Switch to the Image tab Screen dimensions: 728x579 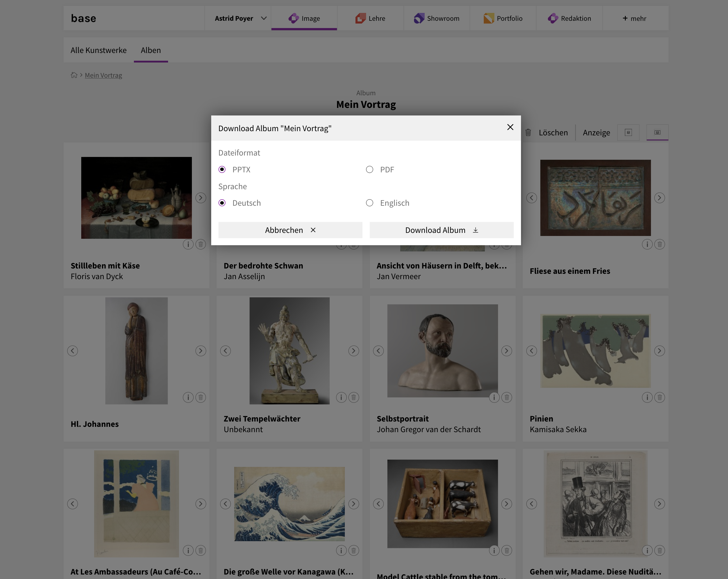304,18
